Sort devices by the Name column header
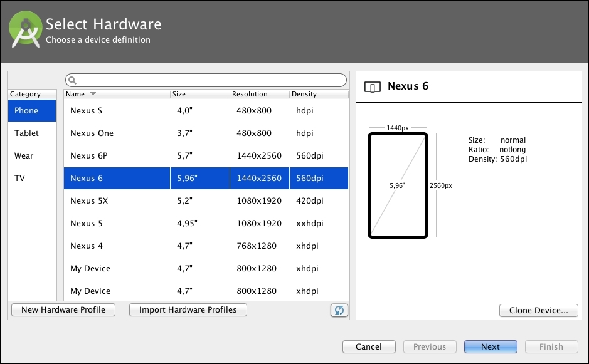 117,94
